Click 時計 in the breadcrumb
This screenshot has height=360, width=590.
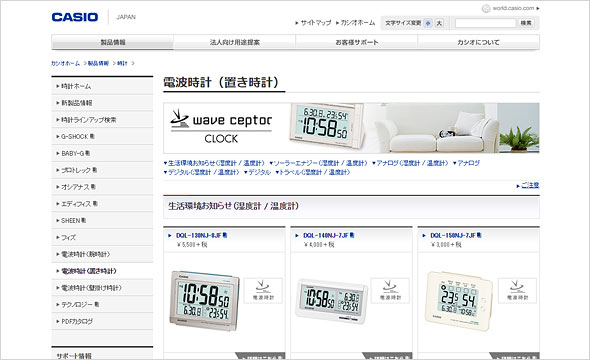point(122,63)
